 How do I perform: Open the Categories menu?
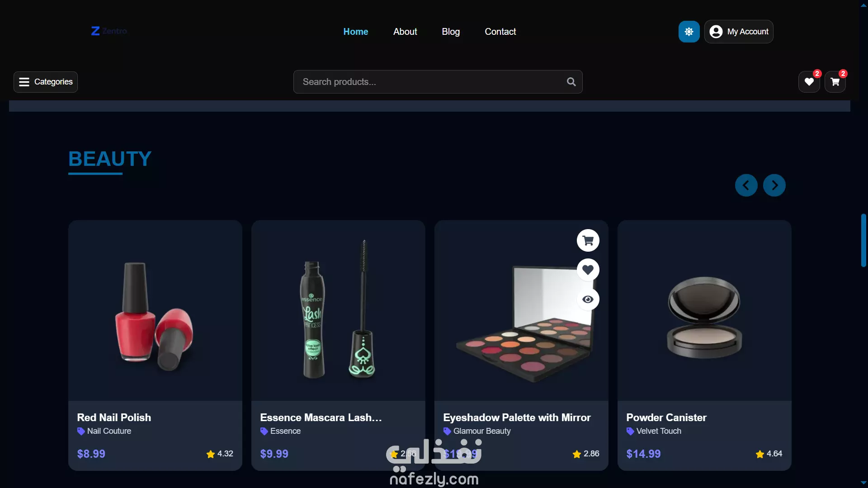coord(46,82)
